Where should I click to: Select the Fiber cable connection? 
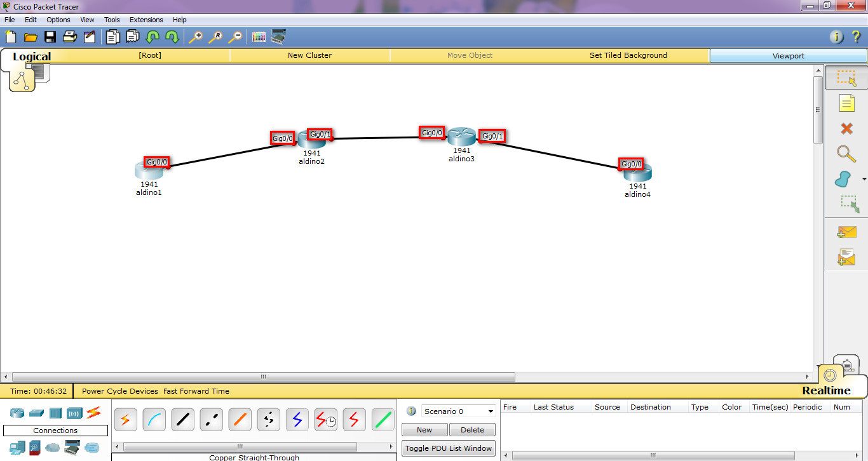240,419
